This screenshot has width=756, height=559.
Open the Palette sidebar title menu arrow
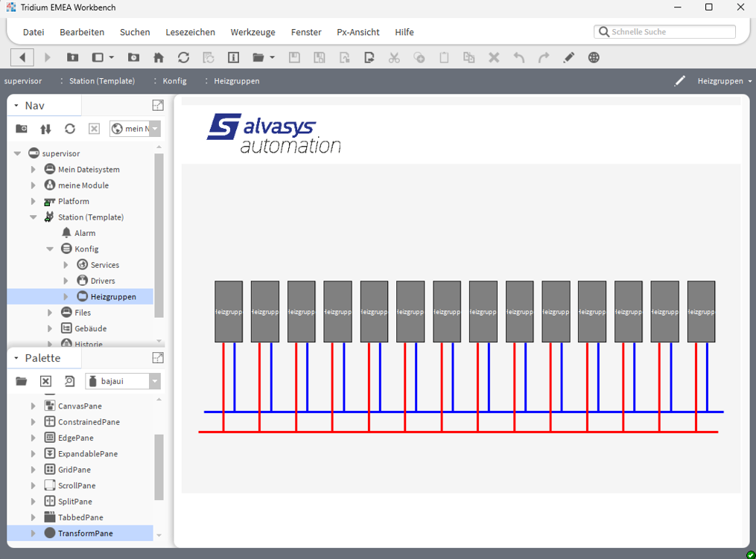(16, 358)
